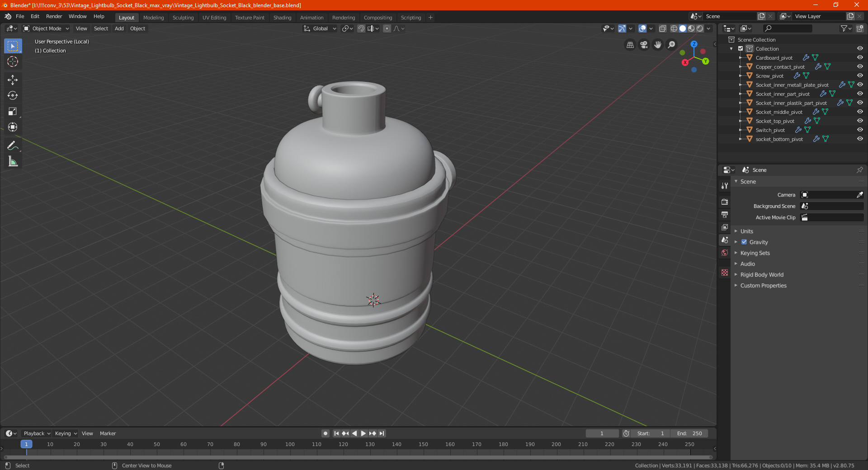
Task: Enable the Gravity checkbox
Action: click(744, 242)
